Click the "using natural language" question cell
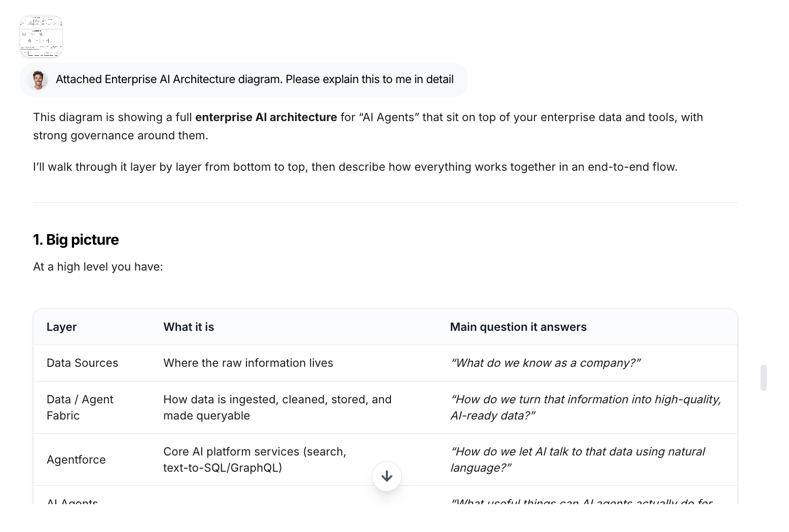789x532 pixels. [578, 460]
